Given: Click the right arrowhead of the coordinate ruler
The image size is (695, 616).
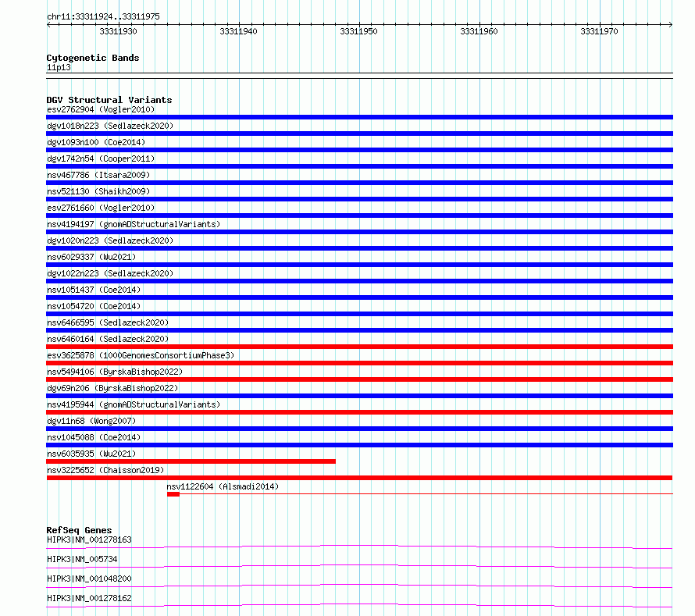Looking at the screenshot, I should 671,25.
